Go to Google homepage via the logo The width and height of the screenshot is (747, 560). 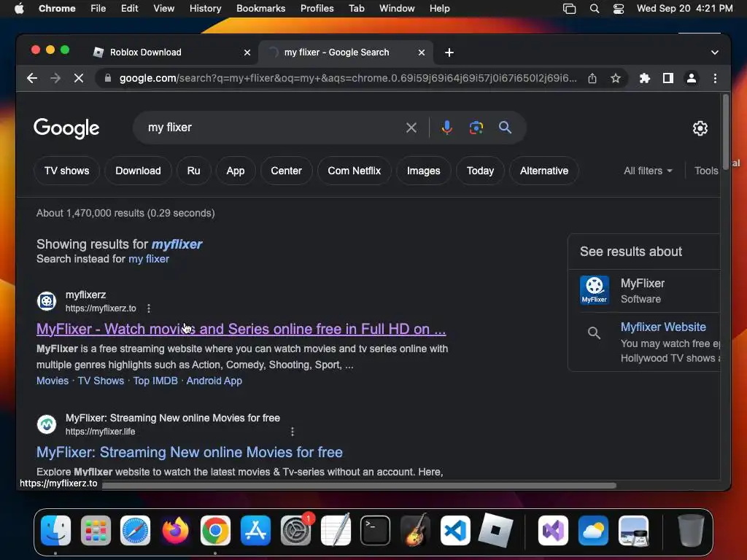coord(66,128)
